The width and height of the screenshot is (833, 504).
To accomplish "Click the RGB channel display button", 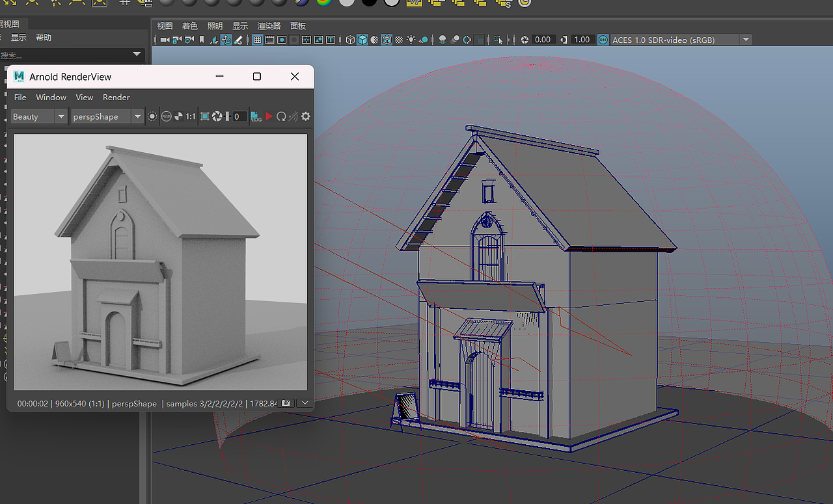I will (x=167, y=116).
